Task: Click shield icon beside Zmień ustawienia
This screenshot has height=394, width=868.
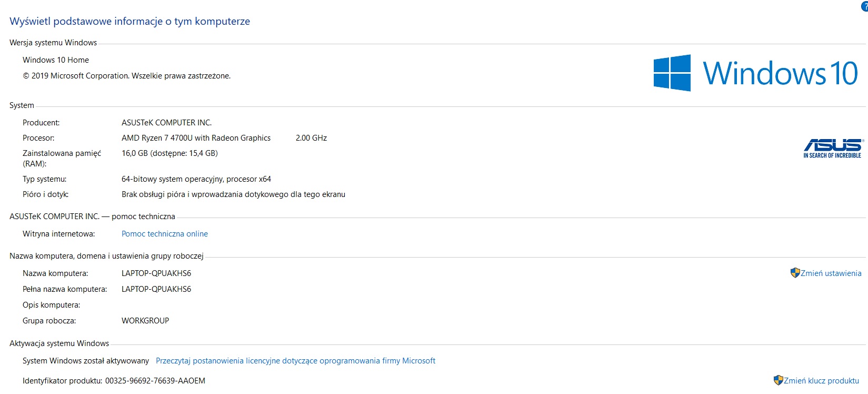Action: click(795, 273)
